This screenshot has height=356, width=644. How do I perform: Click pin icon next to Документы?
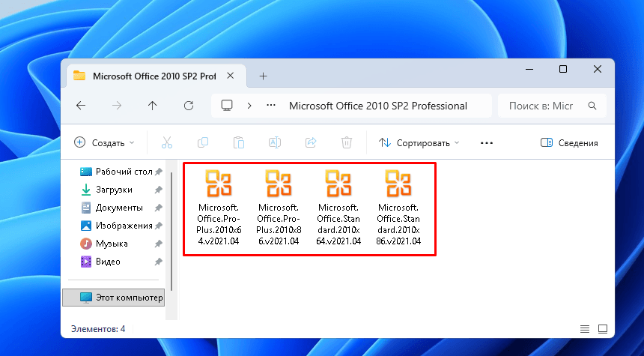159,208
